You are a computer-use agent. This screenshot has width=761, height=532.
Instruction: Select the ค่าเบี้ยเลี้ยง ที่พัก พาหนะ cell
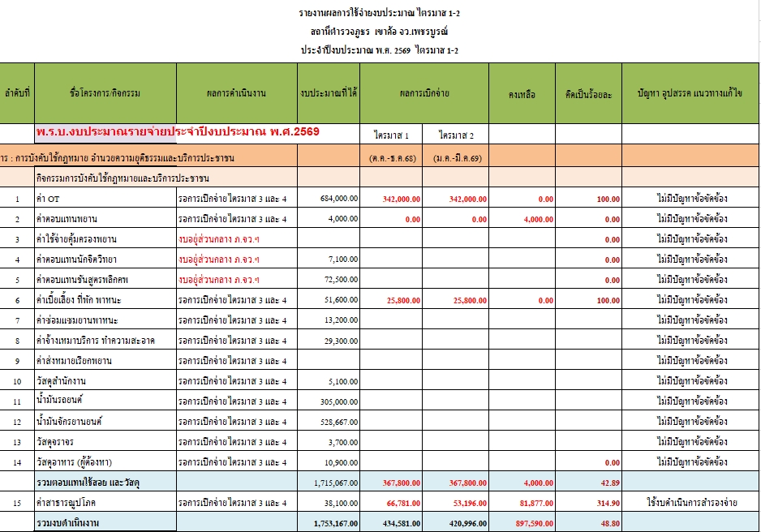[x=105, y=300]
